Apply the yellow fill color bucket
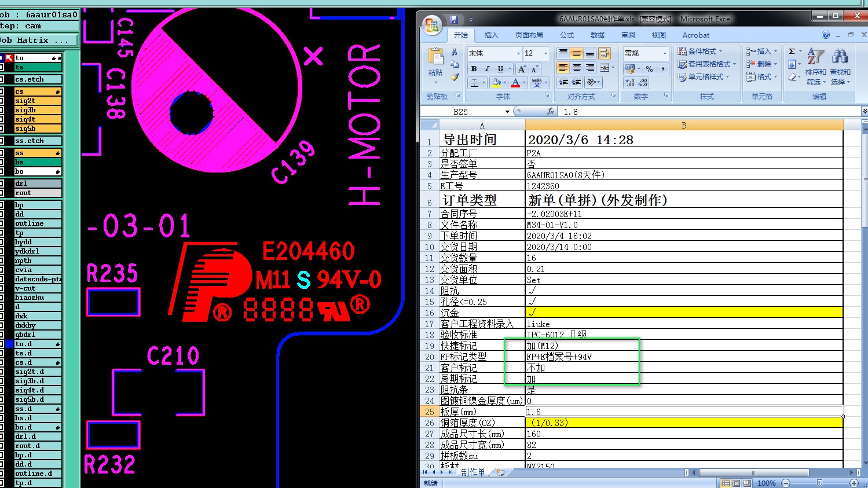The height and width of the screenshot is (488, 868). coord(496,83)
